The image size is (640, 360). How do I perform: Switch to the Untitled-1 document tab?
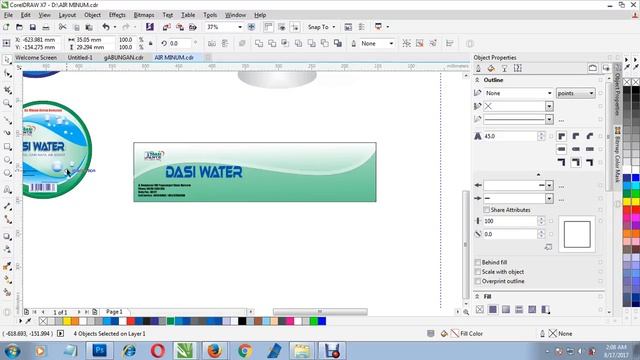80,58
